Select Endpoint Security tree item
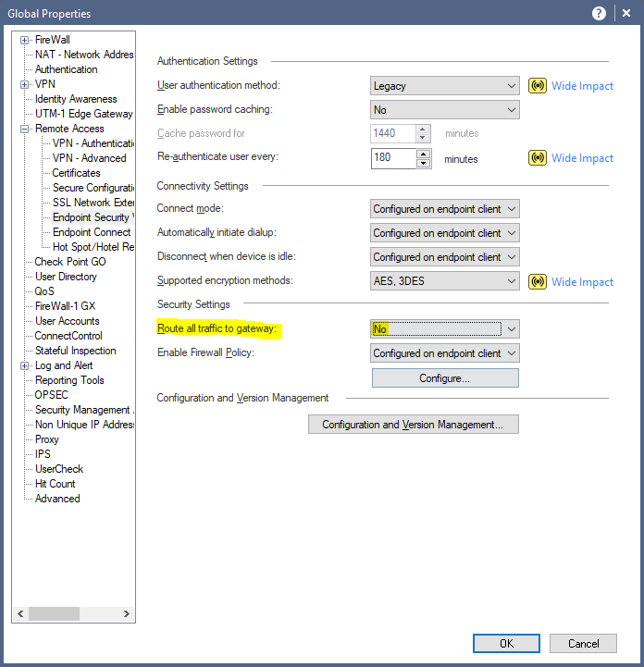Viewport: 644px width, 667px height. point(93,217)
